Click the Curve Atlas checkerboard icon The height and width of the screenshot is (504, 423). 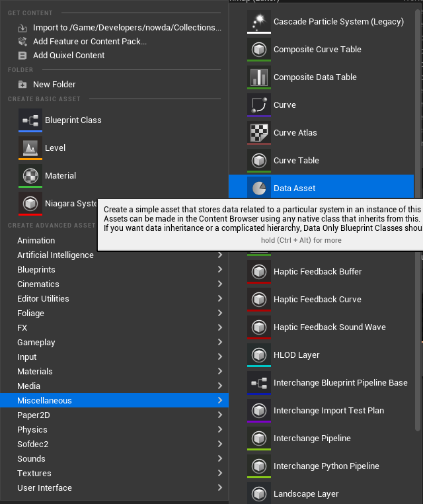click(x=259, y=133)
